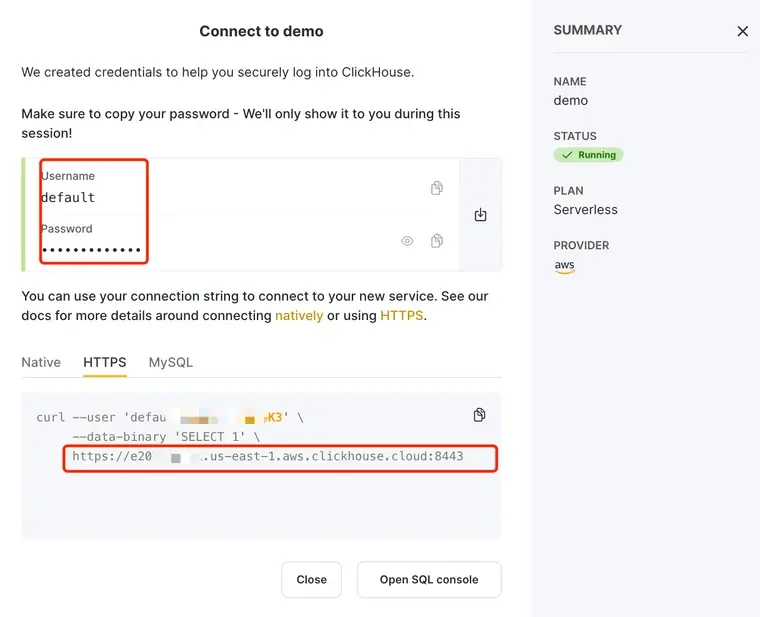
Task: Click the Serverless plan value
Action: [x=586, y=210]
